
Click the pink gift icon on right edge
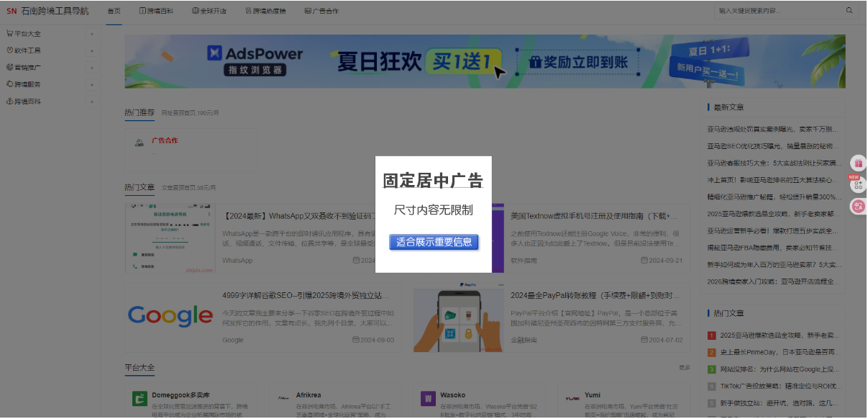857,163
